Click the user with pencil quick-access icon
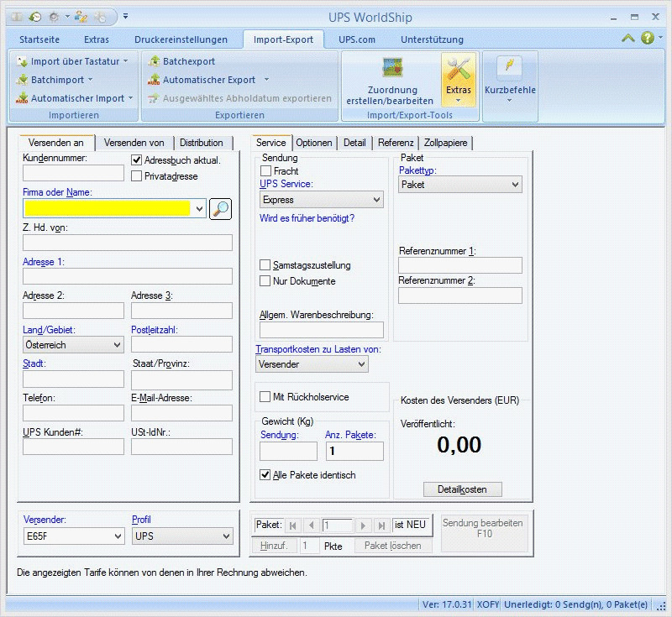672x617 pixels. pos(81,17)
